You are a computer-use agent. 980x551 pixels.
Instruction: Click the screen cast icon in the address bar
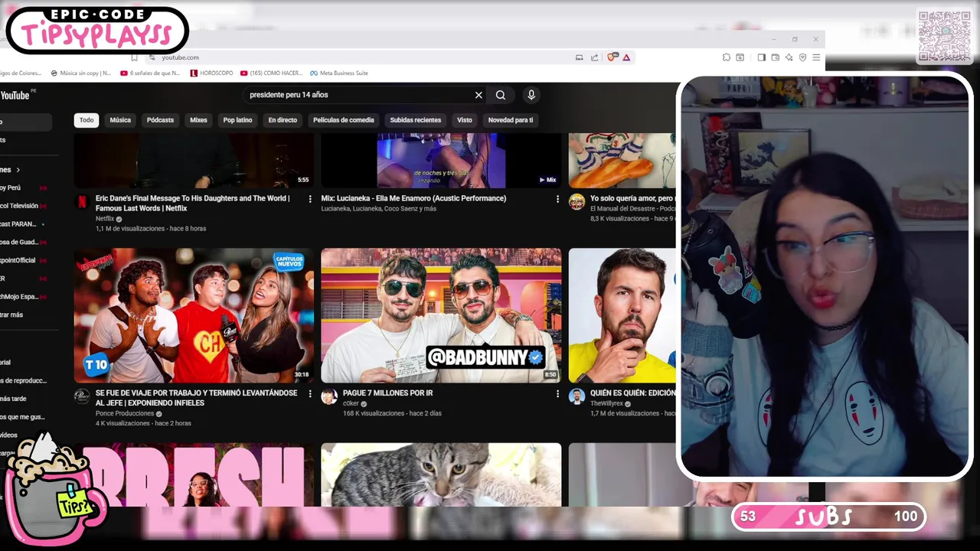pyautogui.click(x=580, y=57)
